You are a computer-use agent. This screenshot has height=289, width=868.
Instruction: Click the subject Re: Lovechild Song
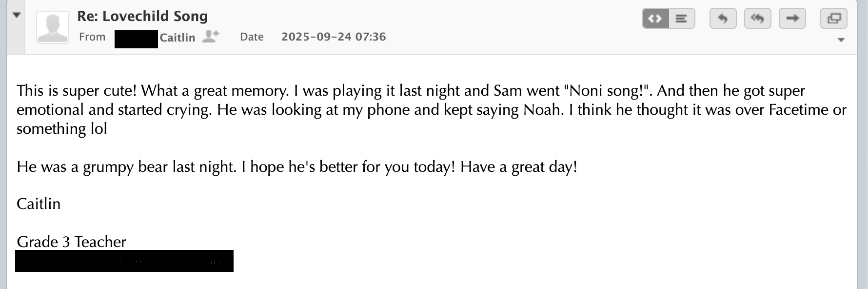pos(142,16)
